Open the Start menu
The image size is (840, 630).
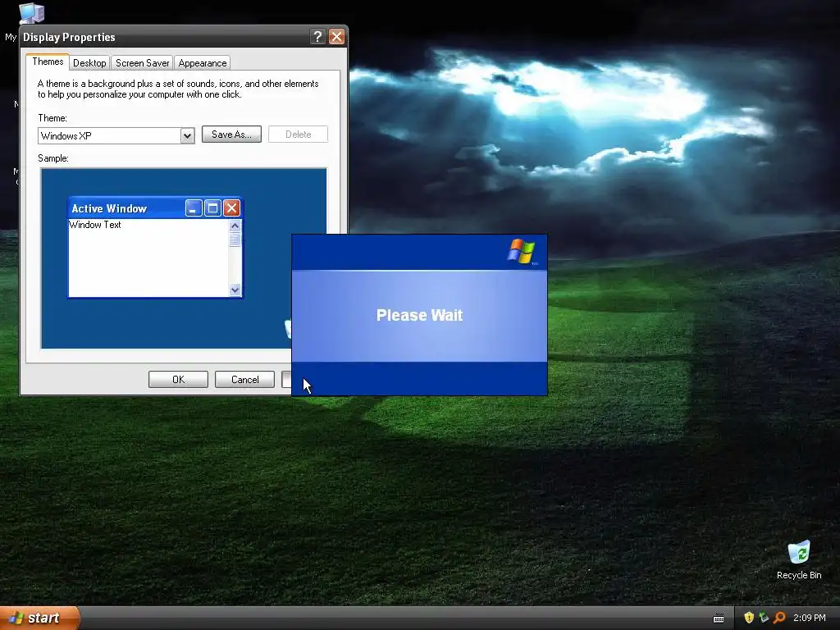click(x=39, y=618)
